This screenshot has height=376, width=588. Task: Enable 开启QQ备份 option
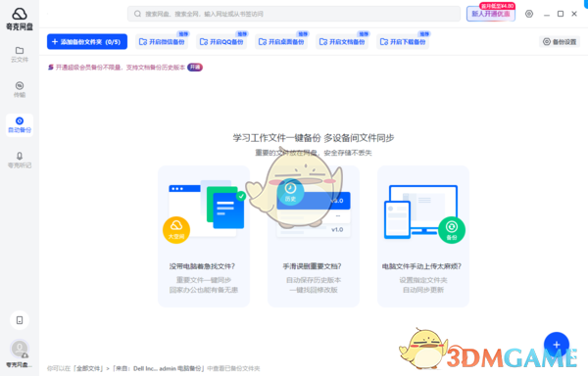click(222, 41)
